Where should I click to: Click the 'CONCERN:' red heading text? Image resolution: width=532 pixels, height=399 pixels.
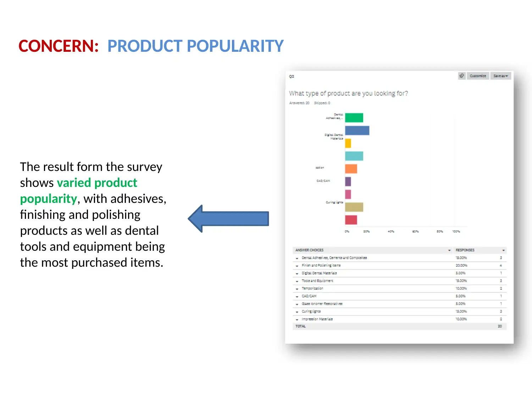[59, 46]
